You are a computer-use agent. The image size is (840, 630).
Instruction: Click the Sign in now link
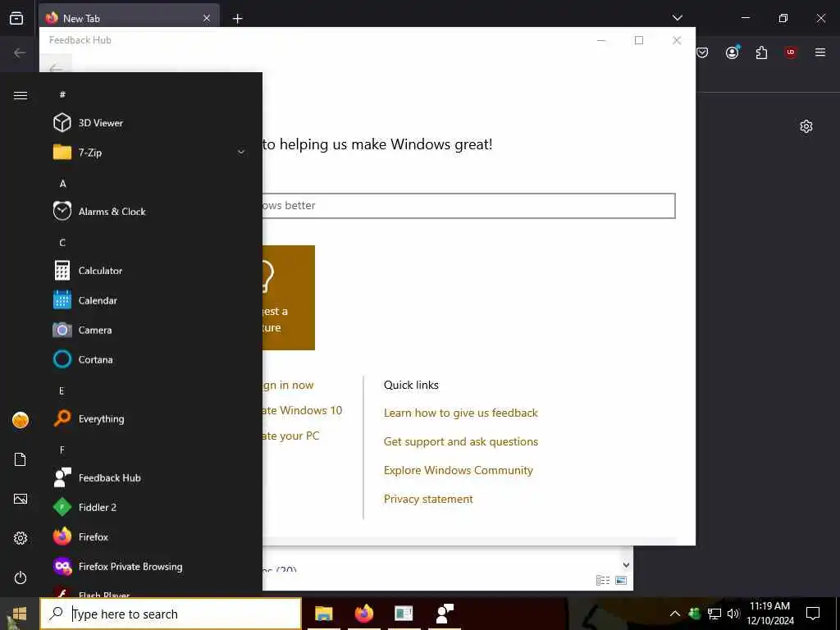coord(288,385)
